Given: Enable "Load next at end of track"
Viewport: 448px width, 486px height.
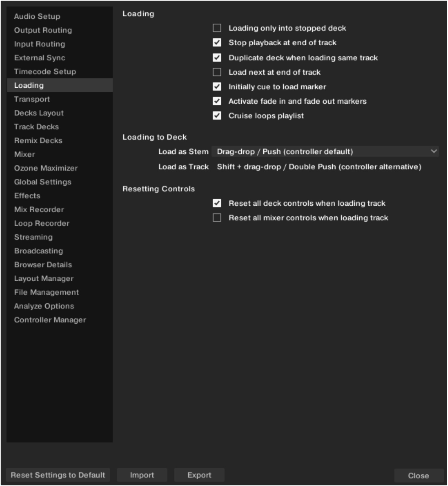Looking at the screenshot, I should click(218, 72).
